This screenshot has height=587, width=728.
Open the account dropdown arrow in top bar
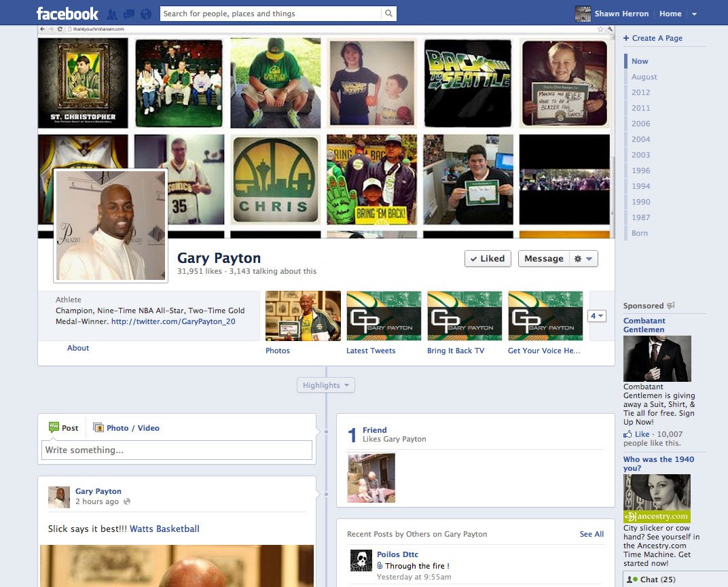[x=695, y=14]
